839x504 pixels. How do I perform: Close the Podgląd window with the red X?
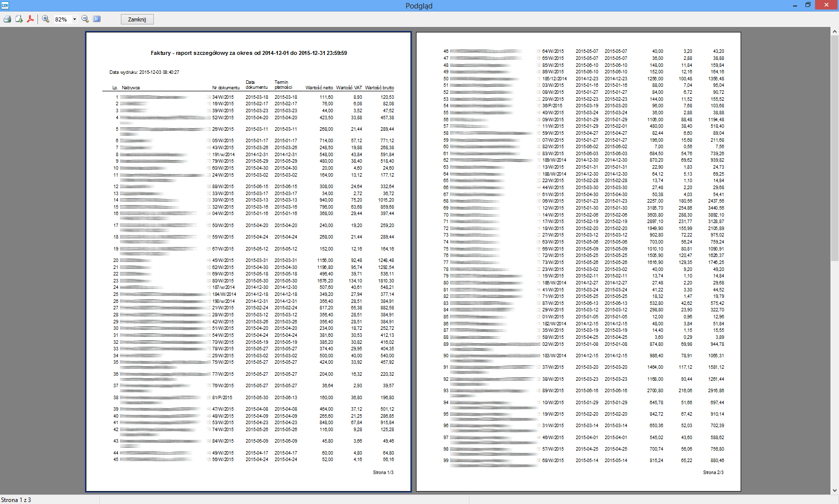(826, 5)
